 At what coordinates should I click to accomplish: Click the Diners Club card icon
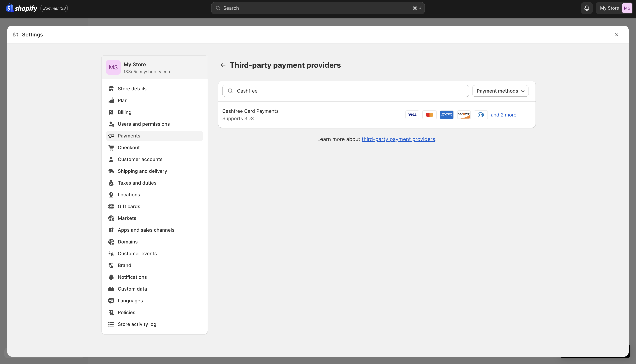pyautogui.click(x=480, y=115)
